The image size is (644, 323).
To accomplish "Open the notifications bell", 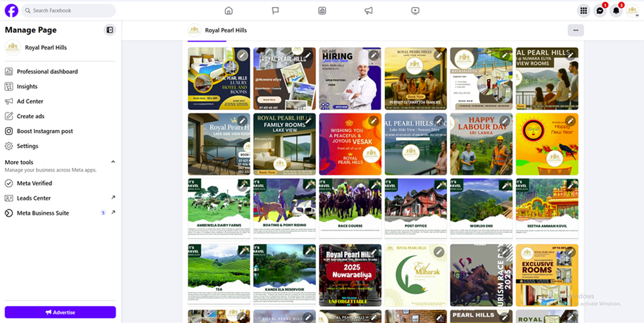I will click(616, 11).
